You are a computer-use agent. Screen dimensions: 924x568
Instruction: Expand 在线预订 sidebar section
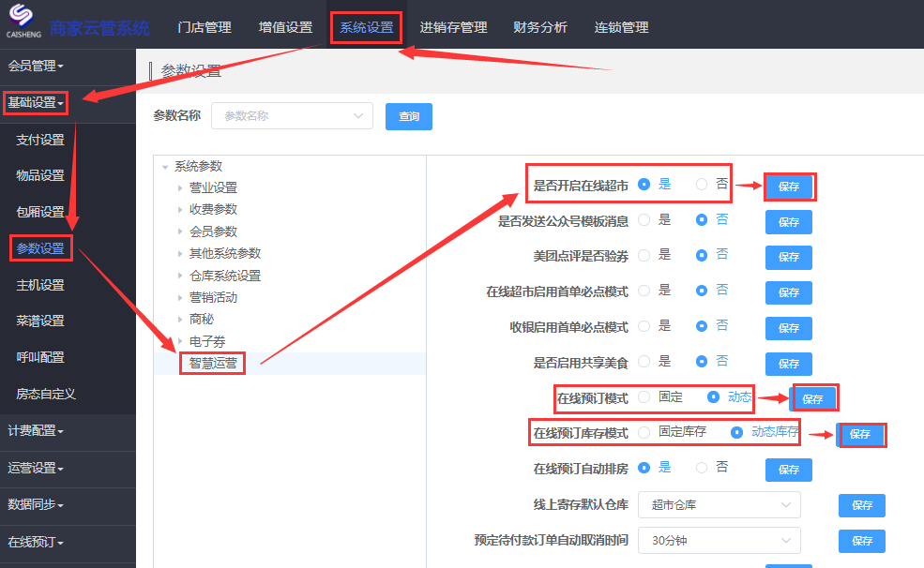pos(36,542)
